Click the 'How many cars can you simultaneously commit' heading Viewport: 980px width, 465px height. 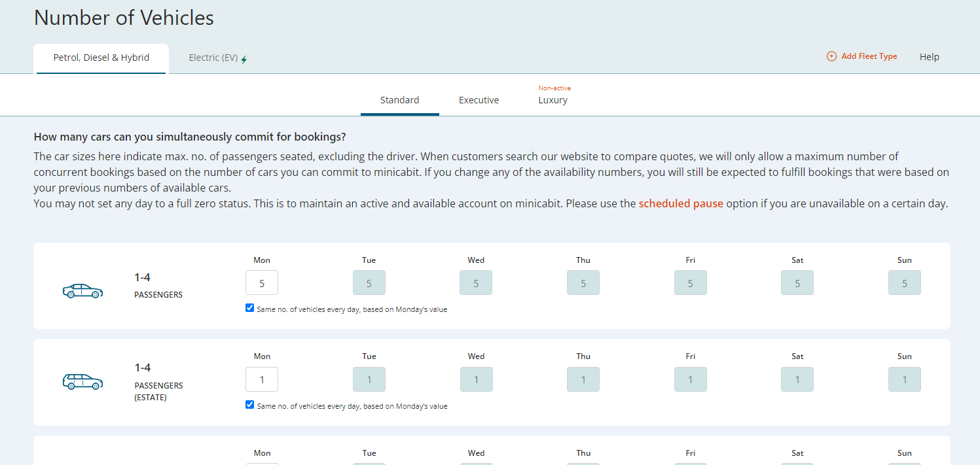coord(190,137)
